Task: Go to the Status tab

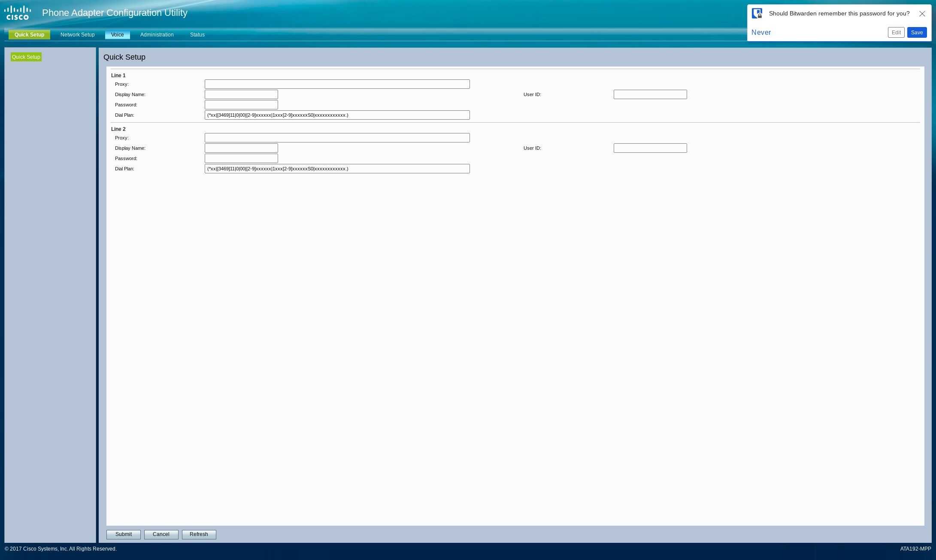Action: (197, 35)
